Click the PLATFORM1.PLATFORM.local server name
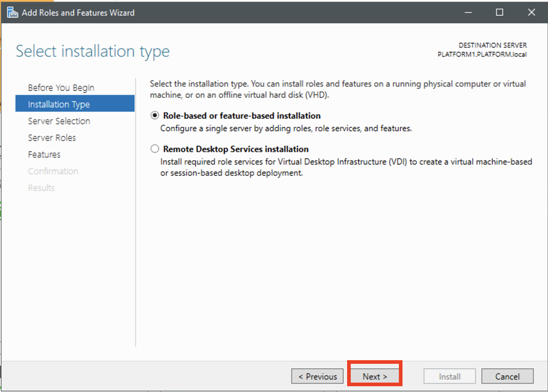548x392 pixels. pos(482,54)
